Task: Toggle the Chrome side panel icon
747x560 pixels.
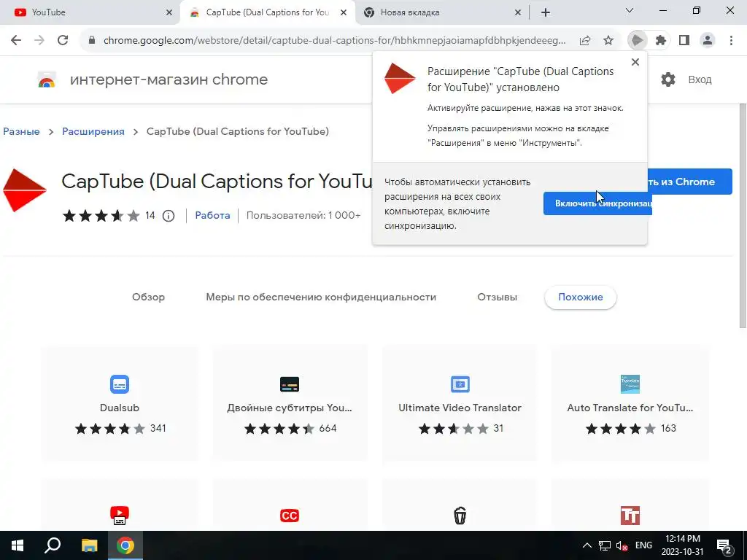Action: (x=684, y=41)
